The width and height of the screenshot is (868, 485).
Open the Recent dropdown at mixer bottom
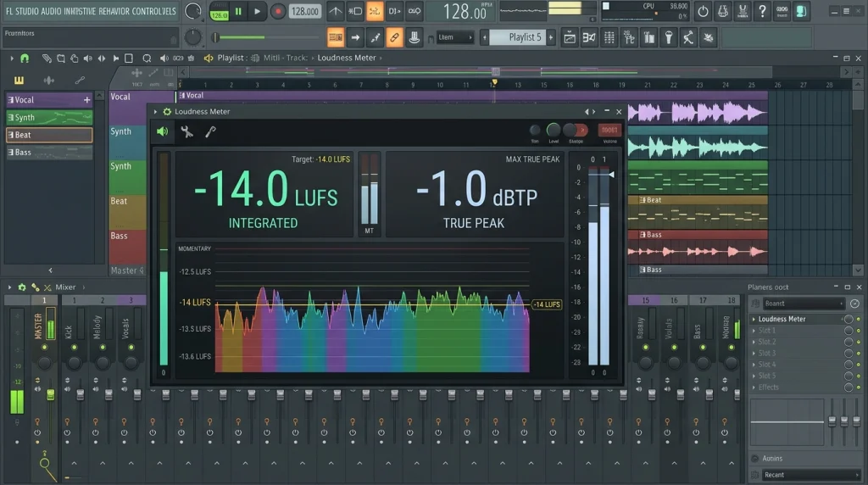[x=811, y=475]
